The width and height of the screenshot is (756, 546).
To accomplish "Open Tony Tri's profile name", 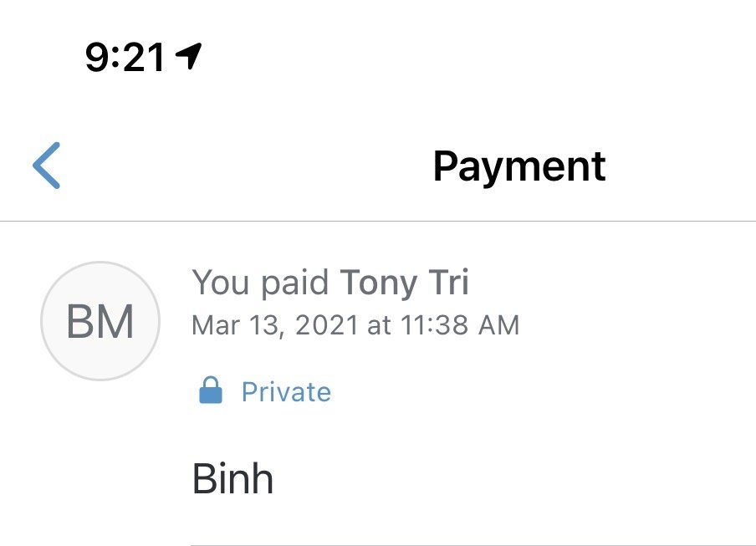I will click(404, 283).
